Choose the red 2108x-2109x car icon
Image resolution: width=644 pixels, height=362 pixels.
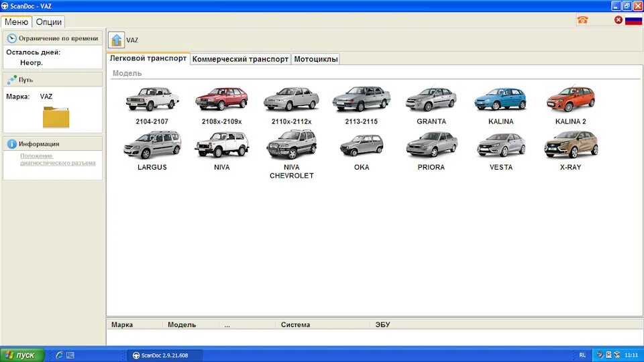pyautogui.click(x=222, y=99)
